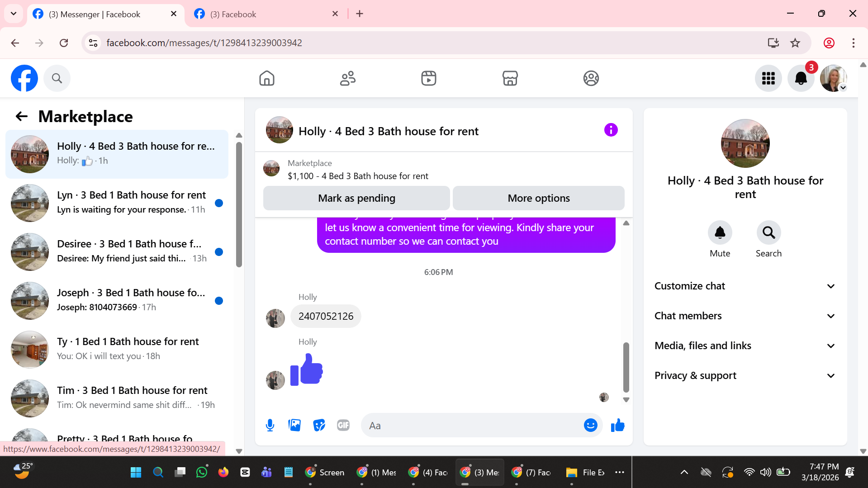Reload the page
868x488 pixels.
pyautogui.click(x=64, y=43)
